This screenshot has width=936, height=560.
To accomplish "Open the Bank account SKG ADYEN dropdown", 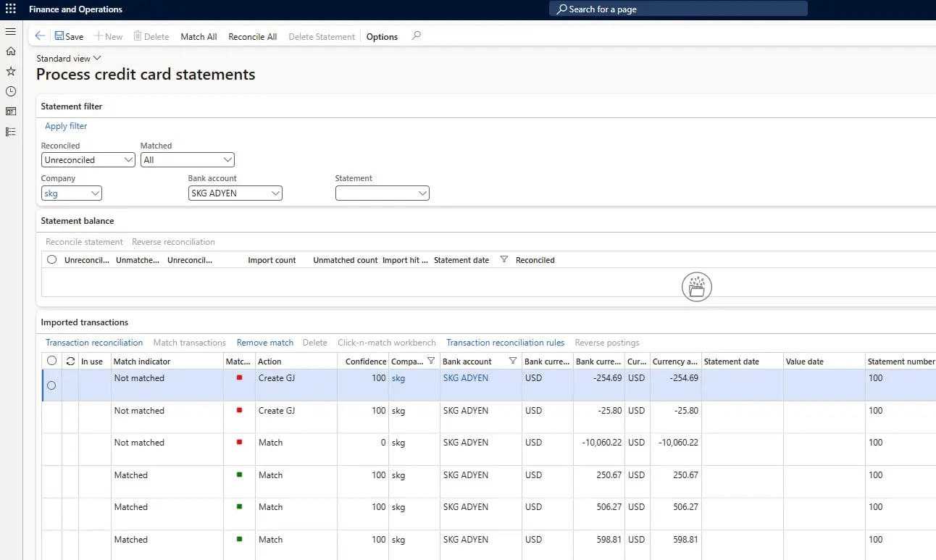I will [235, 193].
